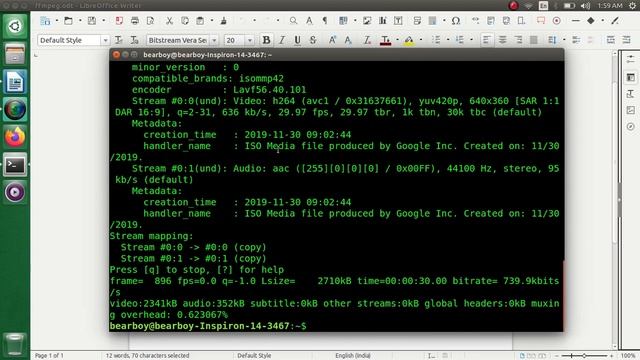
Task: Click the Print icon
Action: pyautogui.click(x=135, y=21)
